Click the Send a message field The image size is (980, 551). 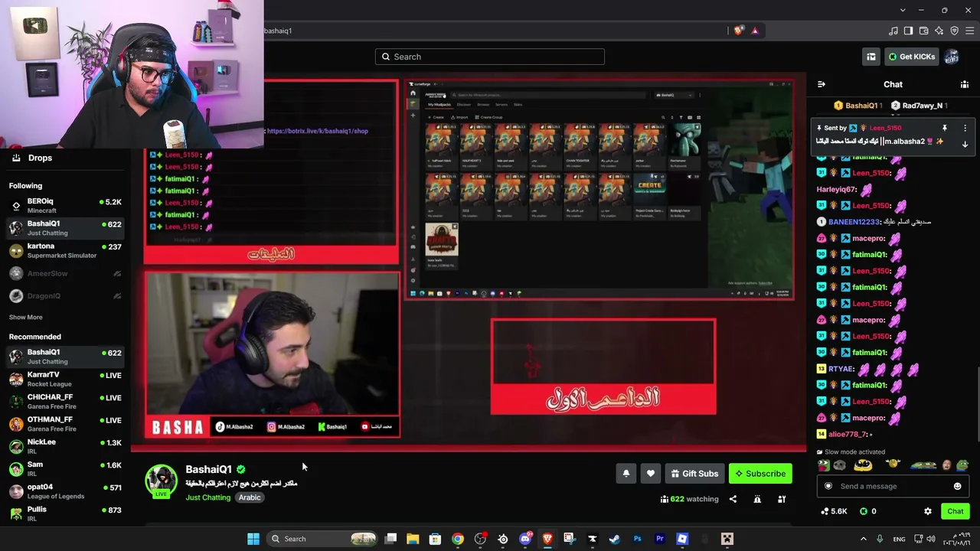click(893, 486)
